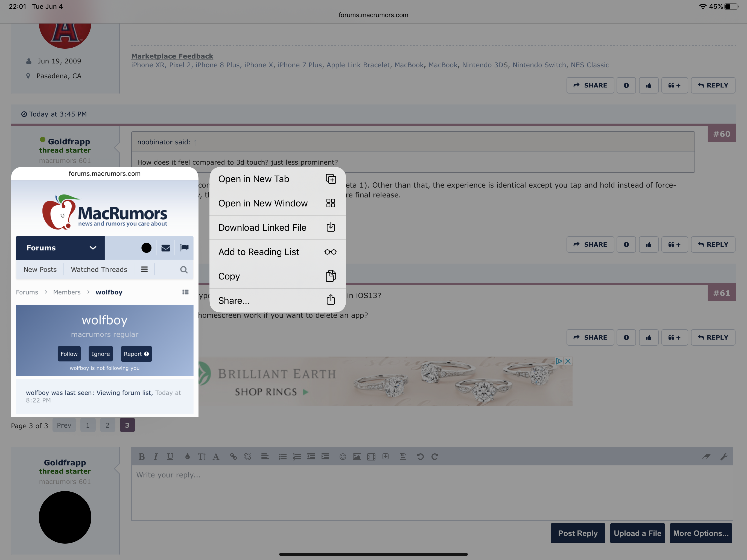The height and width of the screenshot is (560, 747).
Task: Choose Copy from context menu
Action: (278, 276)
